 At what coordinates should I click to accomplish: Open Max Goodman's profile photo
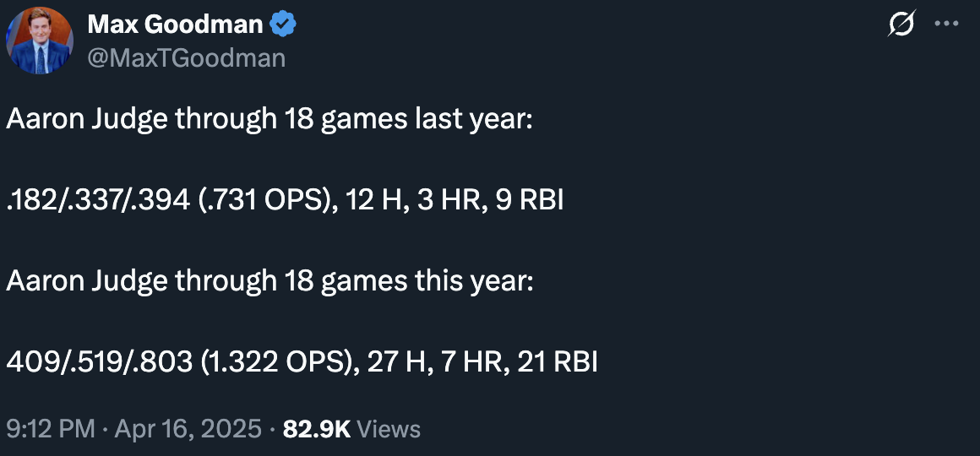coord(40,41)
